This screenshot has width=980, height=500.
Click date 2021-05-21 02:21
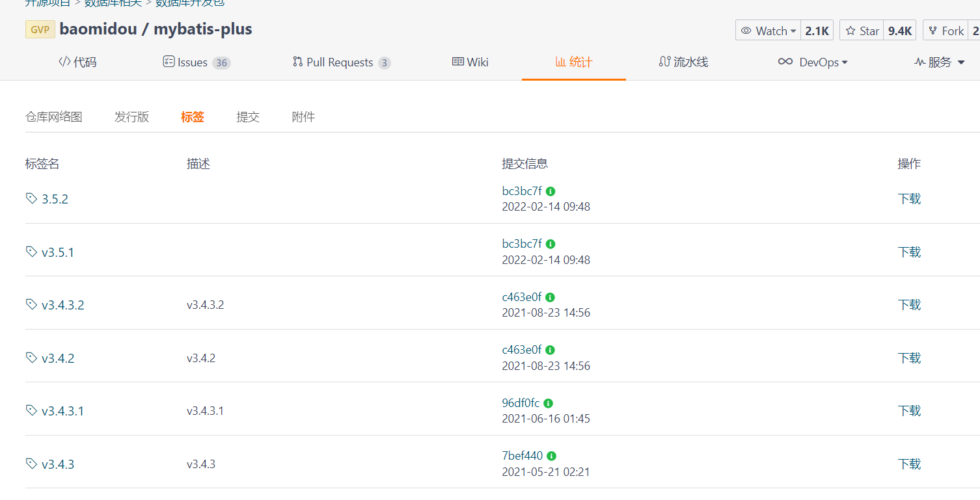[x=546, y=472]
